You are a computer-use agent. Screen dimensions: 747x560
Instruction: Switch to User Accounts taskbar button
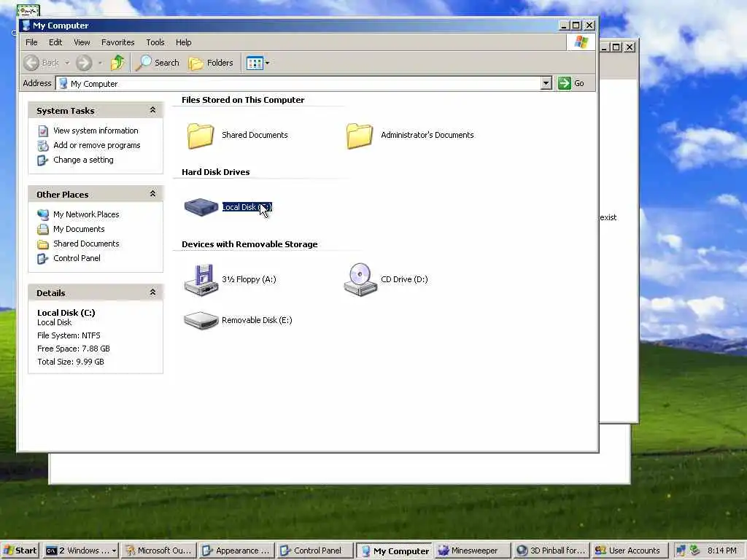pyautogui.click(x=629, y=551)
